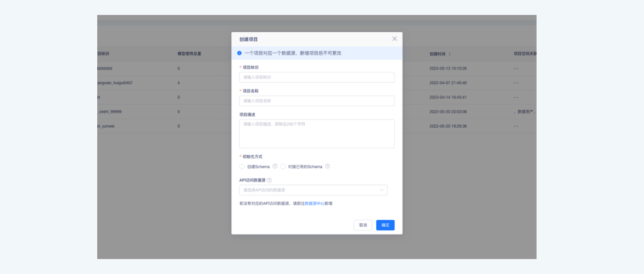The image size is (644, 274).
Task: Click date 2022-05-20 20:03:08
Action: pyautogui.click(x=448, y=112)
